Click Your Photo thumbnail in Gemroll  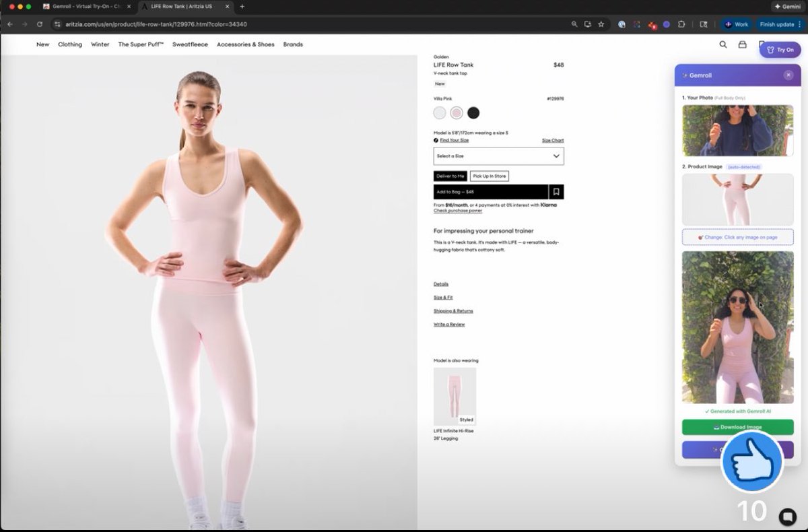coord(737,131)
